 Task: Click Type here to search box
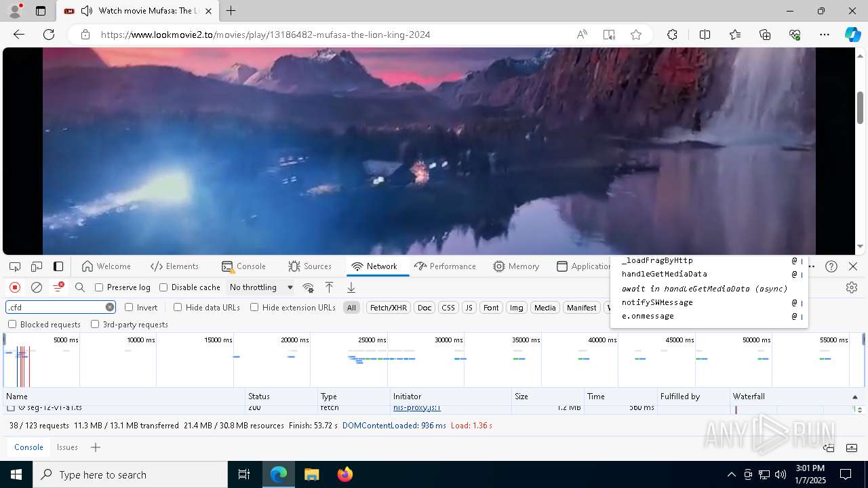tap(130, 474)
